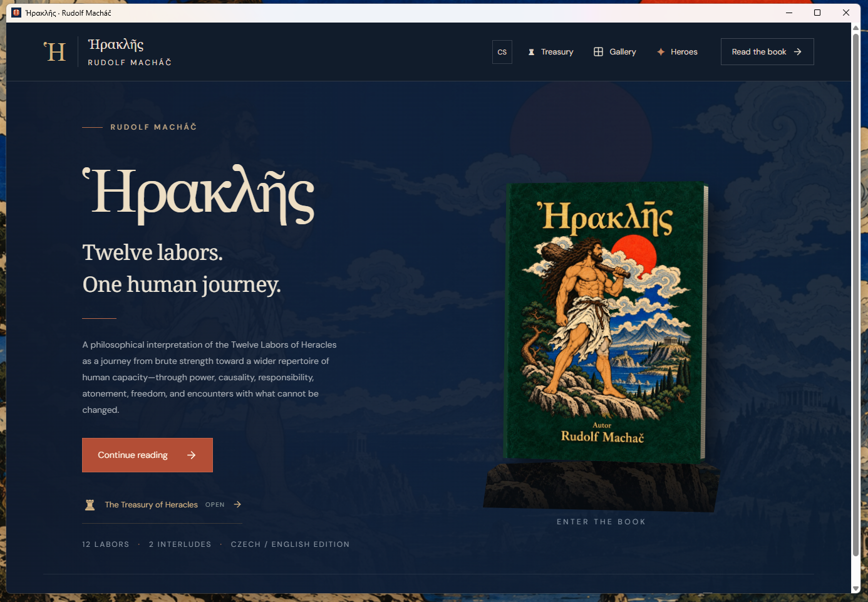Click the Treasury chess-rook icon in nav
The image size is (868, 602).
pos(531,52)
